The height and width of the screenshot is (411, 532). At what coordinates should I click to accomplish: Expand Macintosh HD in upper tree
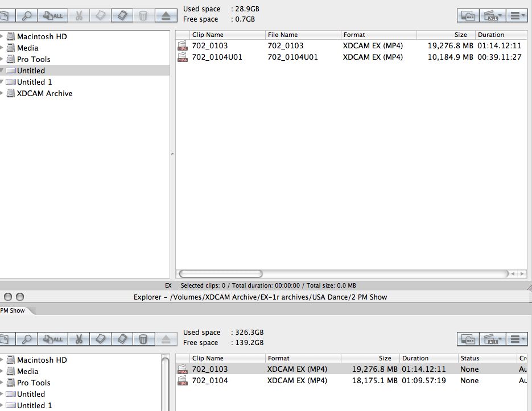coord(2,36)
